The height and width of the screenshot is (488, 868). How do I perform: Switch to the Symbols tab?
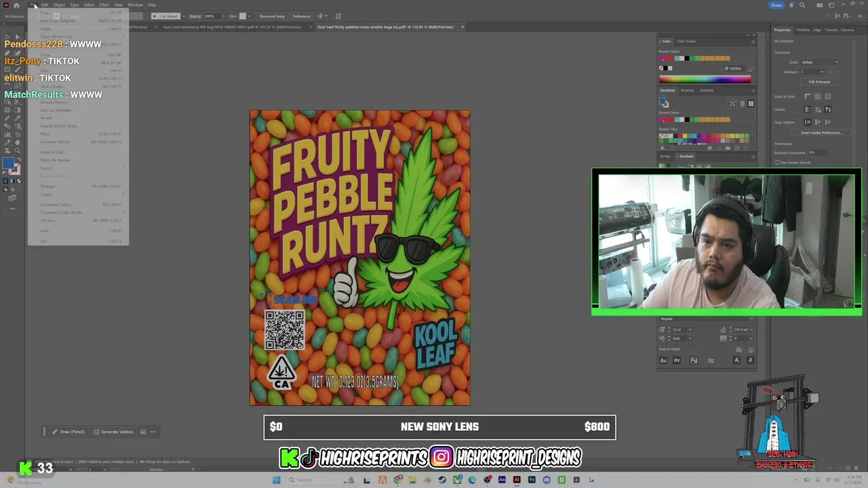(707, 90)
